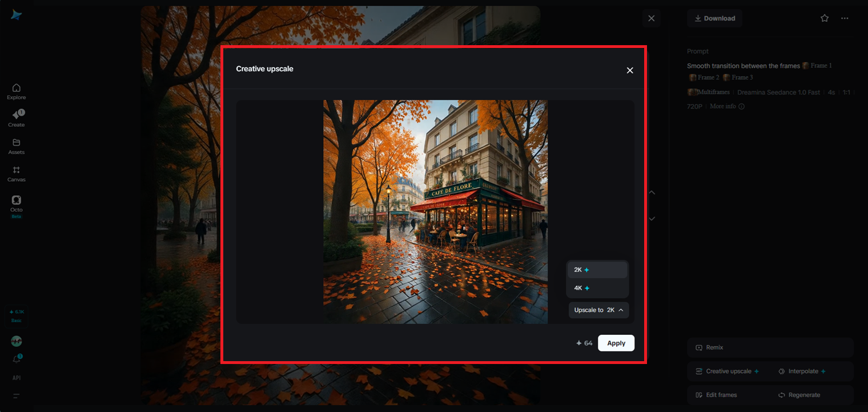The image size is (868, 412).
Task: Open Canvas from the sidebar
Action: tap(17, 174)
